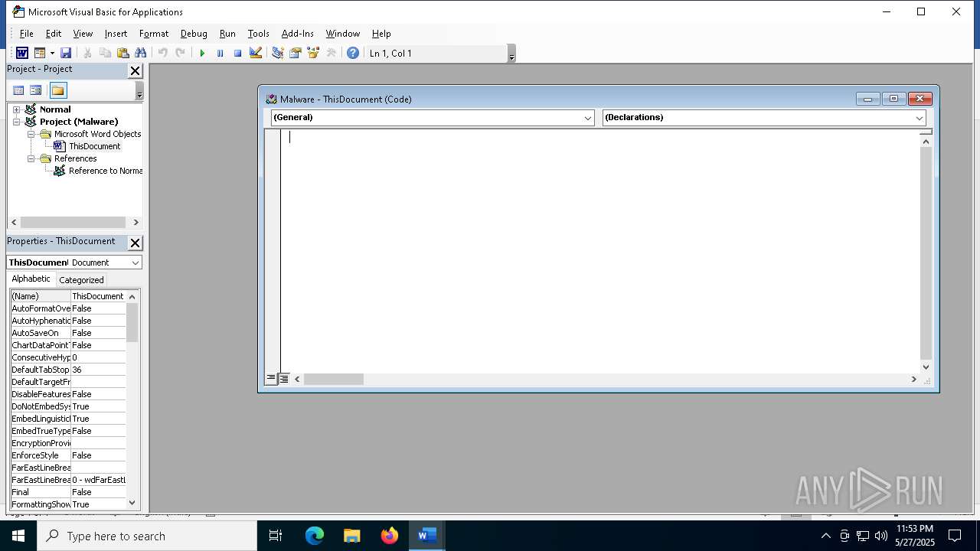Screen dimensions: 980x551
Task: Open Object Browser toolbar icon
Action: 313,53
